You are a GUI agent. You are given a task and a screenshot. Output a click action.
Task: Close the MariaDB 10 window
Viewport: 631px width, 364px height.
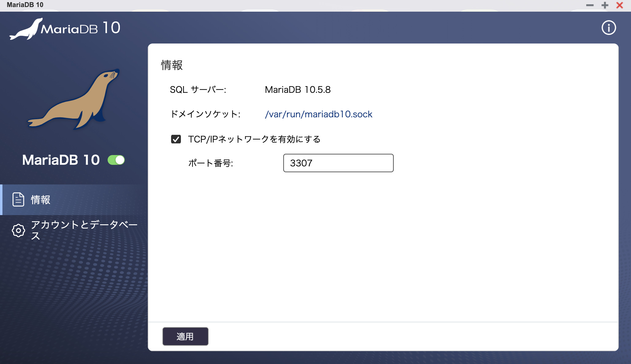(620, 5)
